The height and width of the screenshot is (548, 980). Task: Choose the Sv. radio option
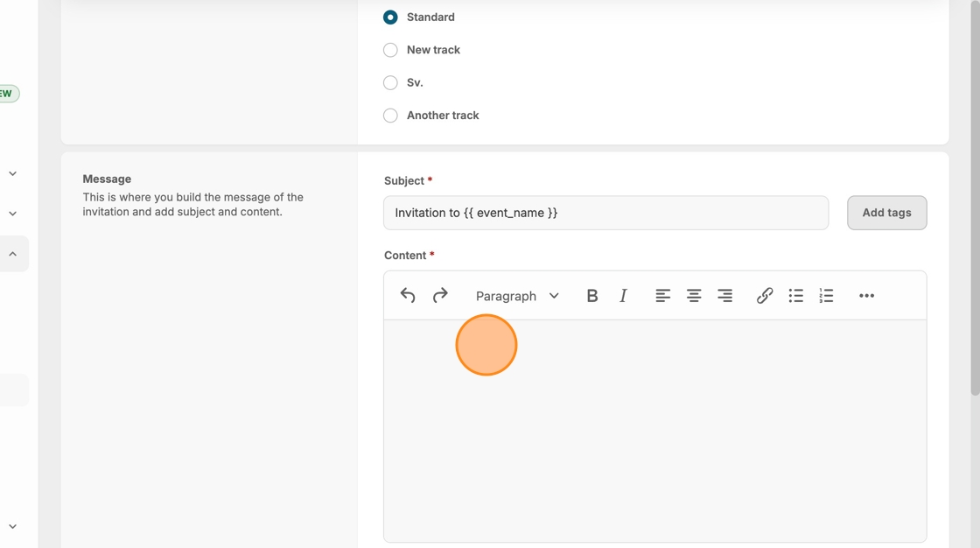[390, 83]
